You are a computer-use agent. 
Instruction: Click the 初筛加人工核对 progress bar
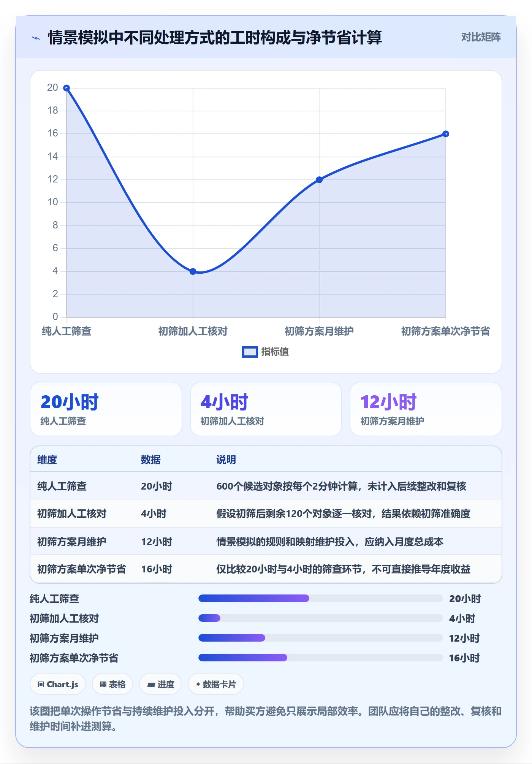[321, 618]
